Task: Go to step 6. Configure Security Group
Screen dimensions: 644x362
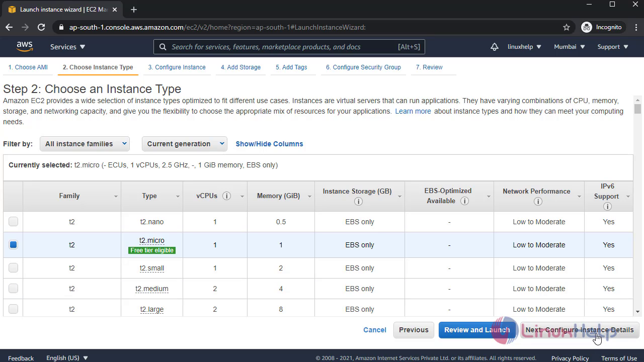Action: [363, 67]
